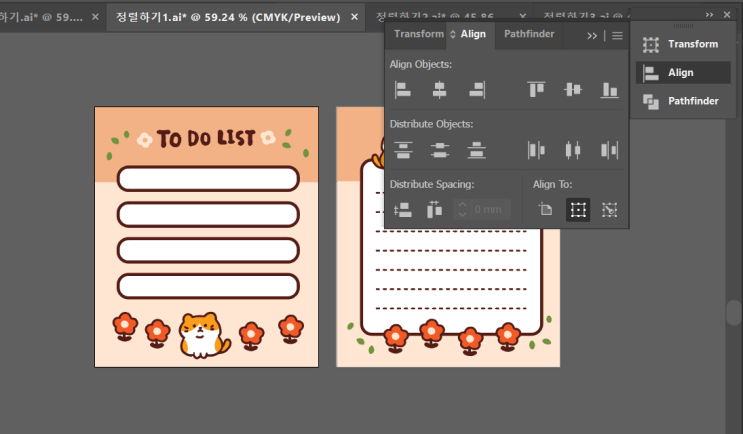Open the Align panel options menu
Viewport: 743px width, 434px height.
coord(617,36)
